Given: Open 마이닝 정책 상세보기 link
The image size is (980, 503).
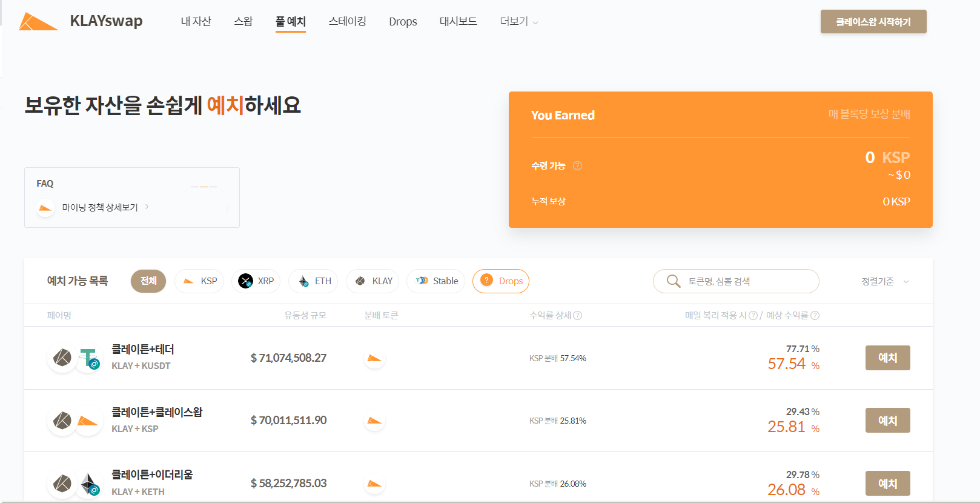Looking at the screenshot, I should tap(100, 207).
